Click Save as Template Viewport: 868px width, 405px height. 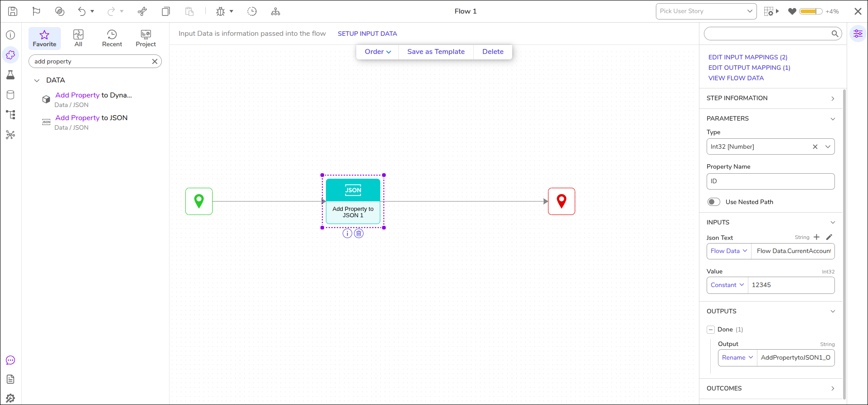click(x=436, y=52)
